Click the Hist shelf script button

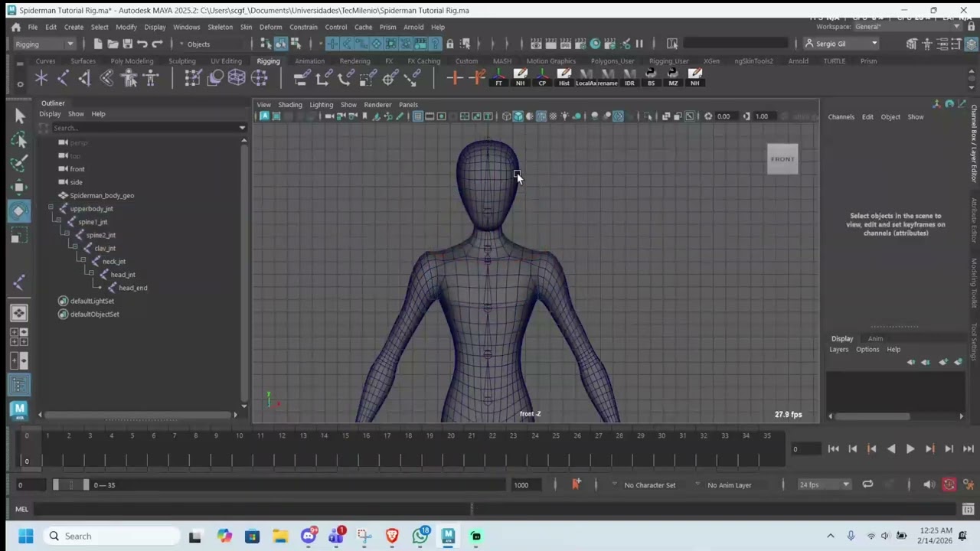click(x=564, y=77)
